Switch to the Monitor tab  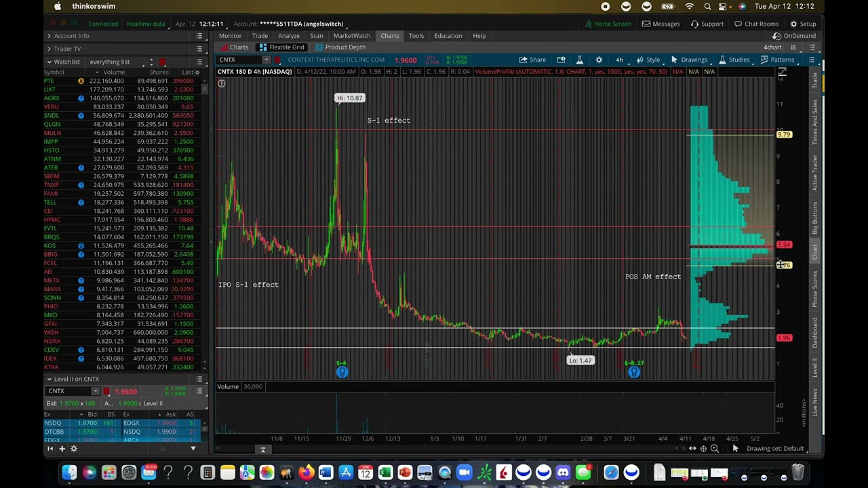point(230,36)
